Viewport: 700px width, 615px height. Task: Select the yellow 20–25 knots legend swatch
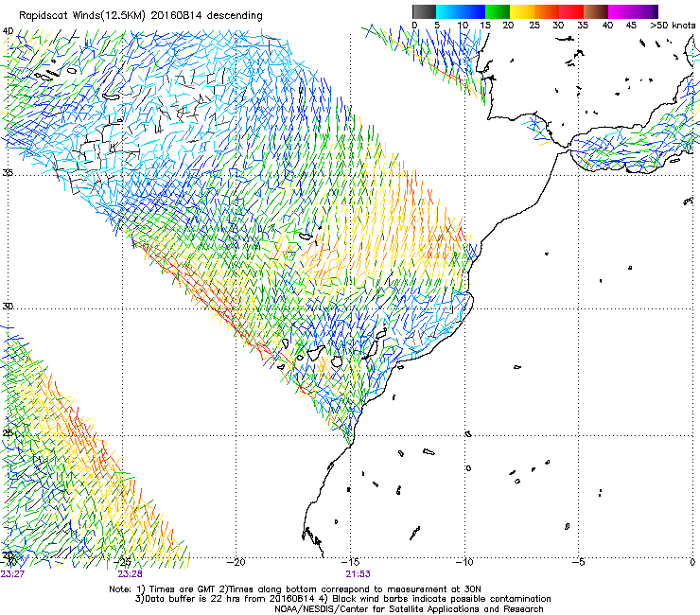point(522,11)
